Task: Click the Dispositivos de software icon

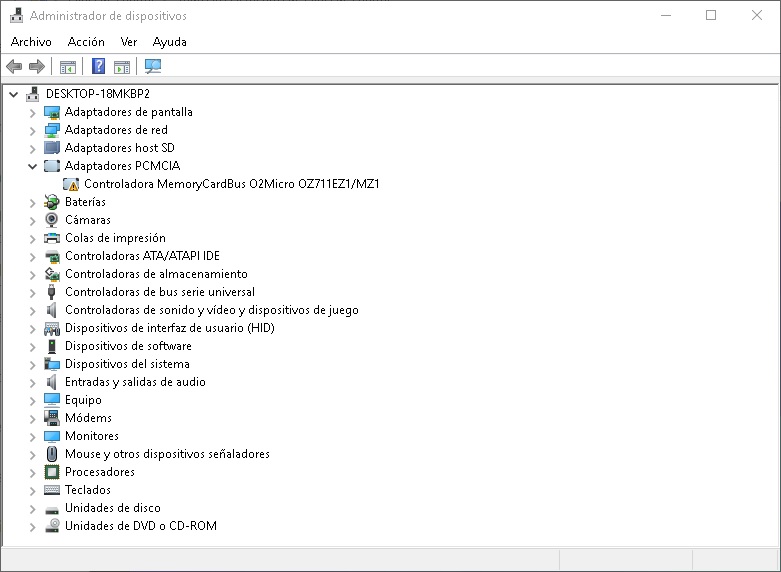Action: click(x=52, y=346)
